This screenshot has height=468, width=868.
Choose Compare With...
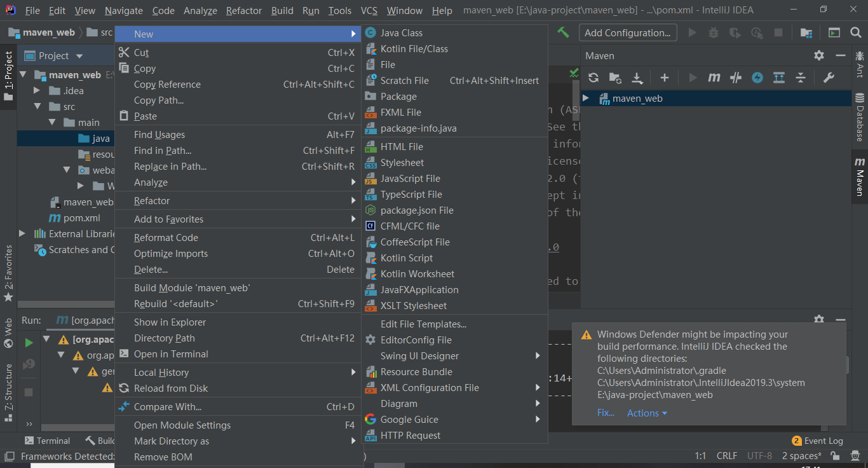pos(238,407)
